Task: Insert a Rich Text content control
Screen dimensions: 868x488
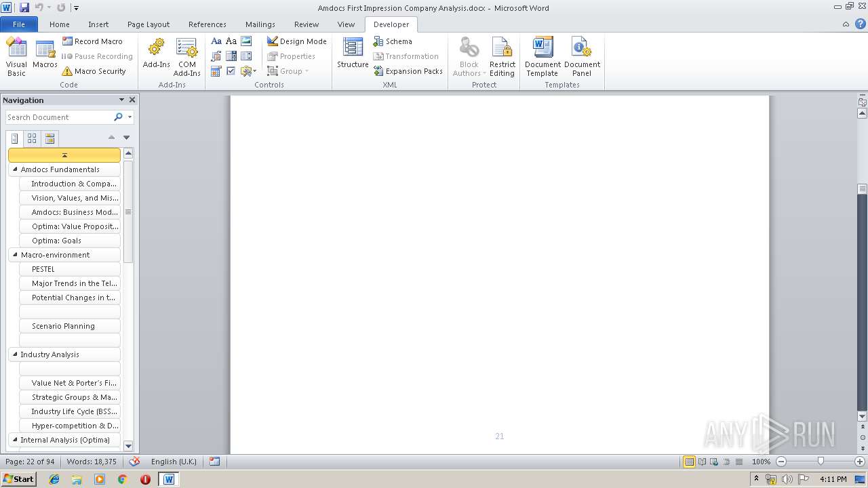Action: (216, 41)
